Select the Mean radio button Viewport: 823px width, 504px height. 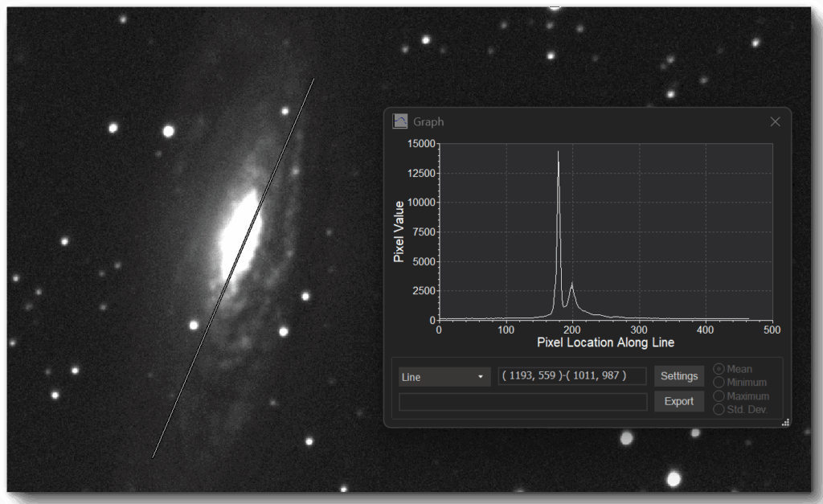point(719,370)
